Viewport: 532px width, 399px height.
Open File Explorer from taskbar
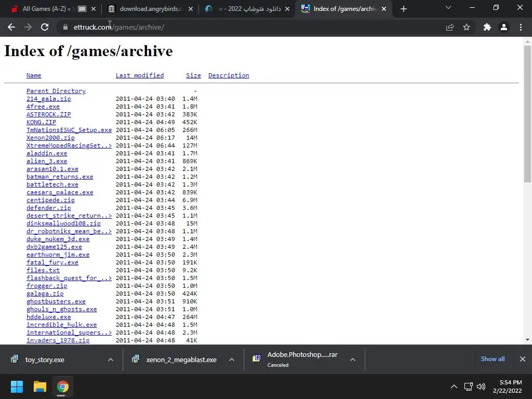39,387
